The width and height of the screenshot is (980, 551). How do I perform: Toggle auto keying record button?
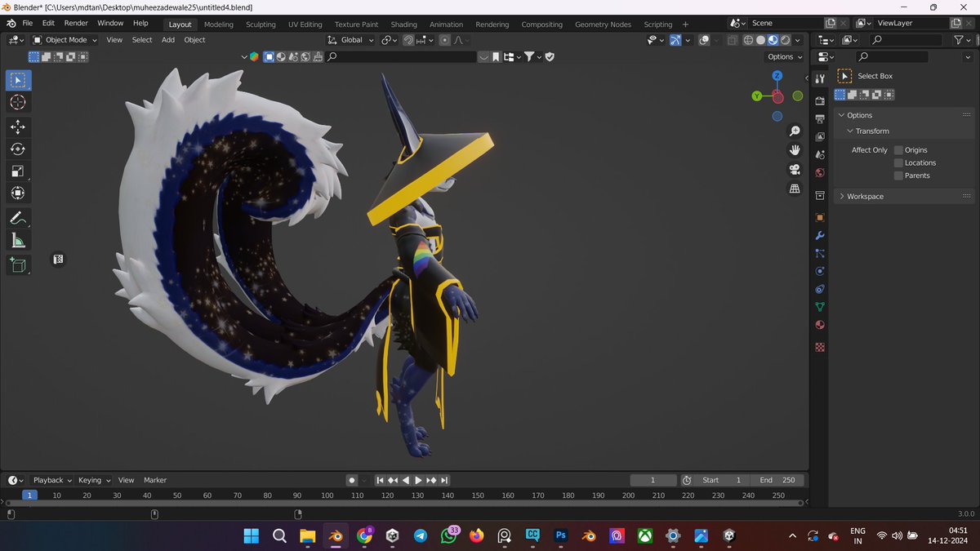[x=352, y=480]
